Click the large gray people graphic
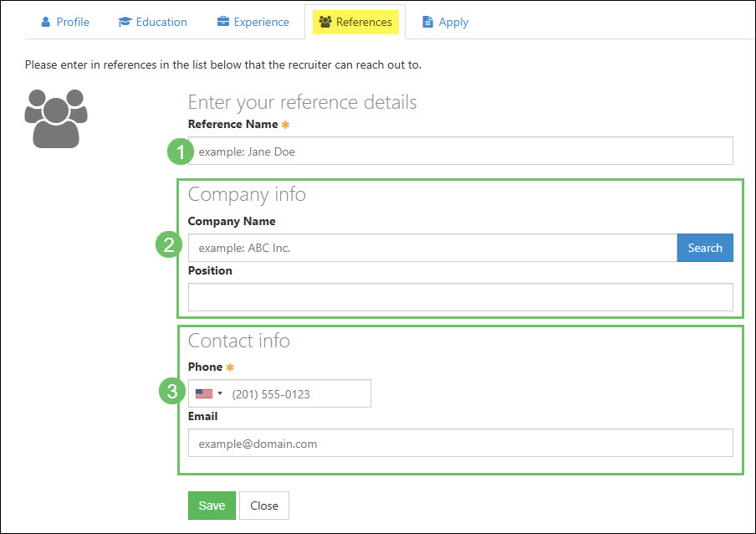756x534 pixels. coord(55,117)
